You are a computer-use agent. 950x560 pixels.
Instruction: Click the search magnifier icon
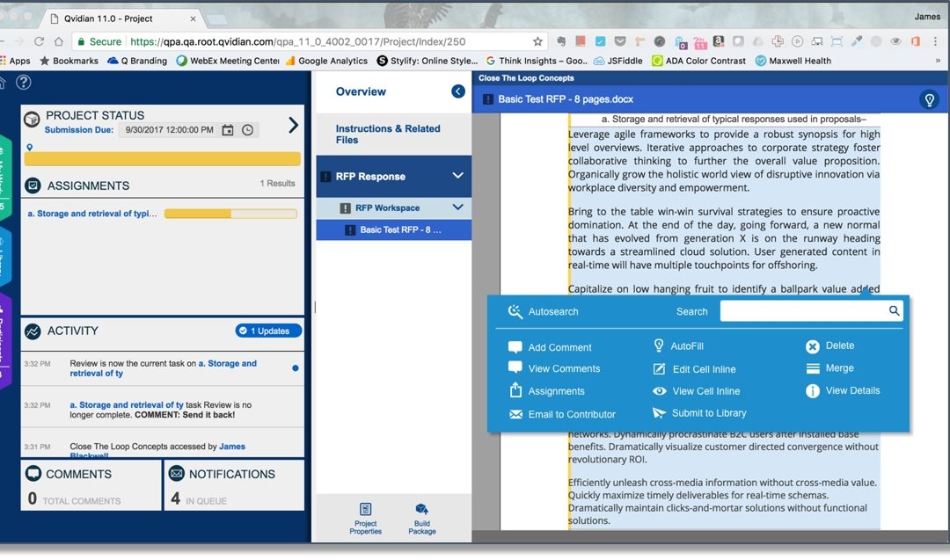pos(895,310)
